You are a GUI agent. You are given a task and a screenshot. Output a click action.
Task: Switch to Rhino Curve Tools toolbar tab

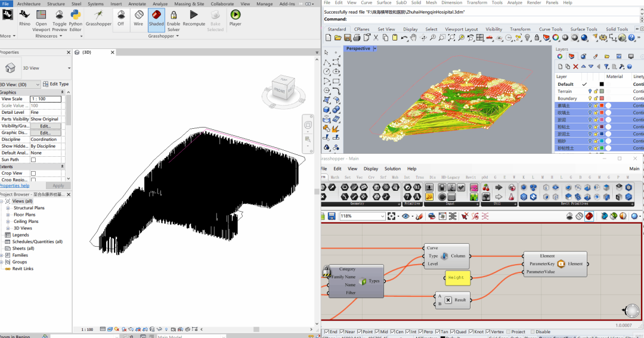[x=550, y=29]
